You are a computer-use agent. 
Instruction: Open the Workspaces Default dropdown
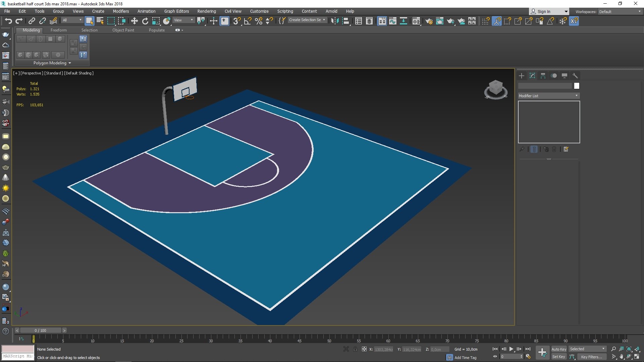(x=620, y=12)
